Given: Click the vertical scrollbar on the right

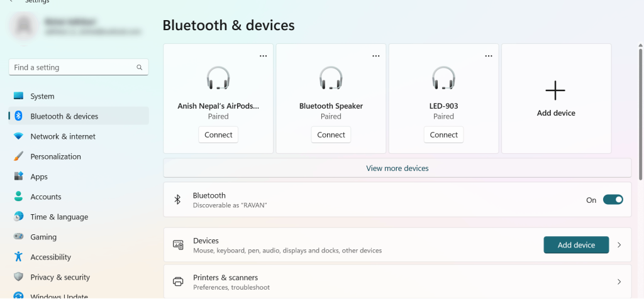Looking at the screenshot, I should pyautogui.click(x=640, y=113).
